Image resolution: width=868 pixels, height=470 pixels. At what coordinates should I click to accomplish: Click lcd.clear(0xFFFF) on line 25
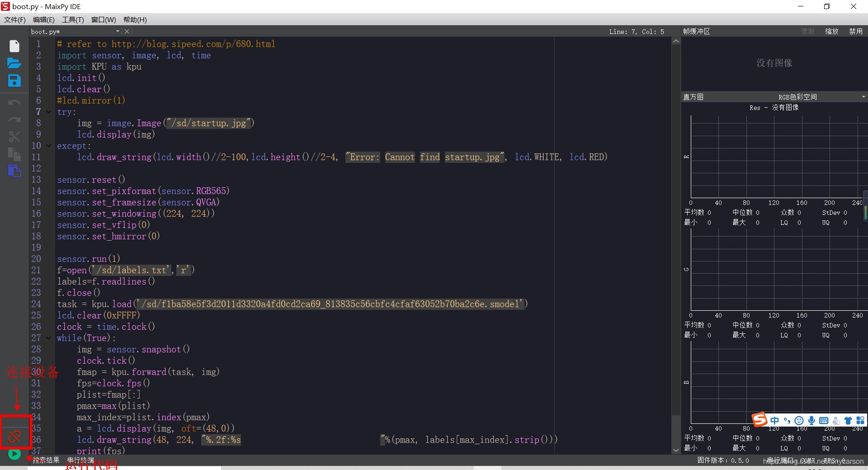click(x=99, y=315)
